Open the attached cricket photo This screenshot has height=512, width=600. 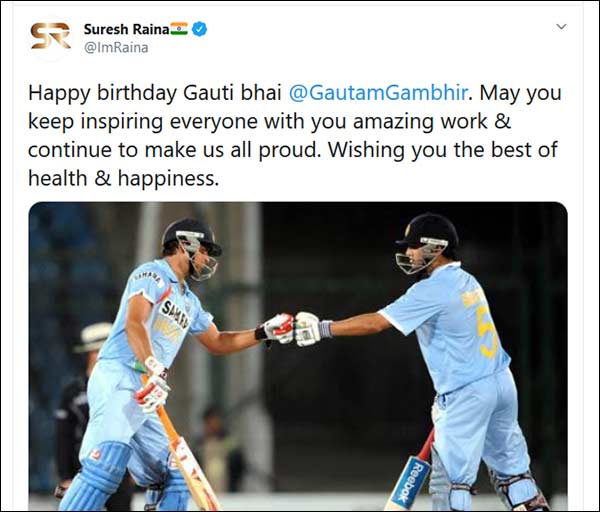298,356
